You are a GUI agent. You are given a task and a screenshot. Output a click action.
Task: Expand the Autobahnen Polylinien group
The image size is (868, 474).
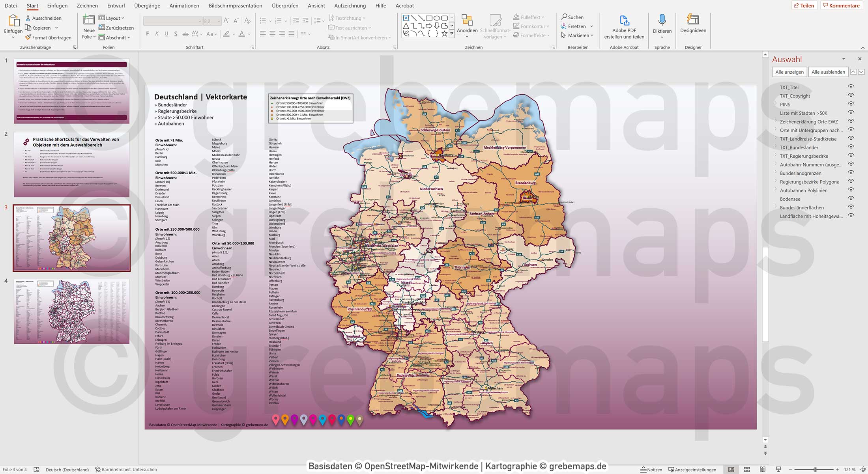click(776, 190)
